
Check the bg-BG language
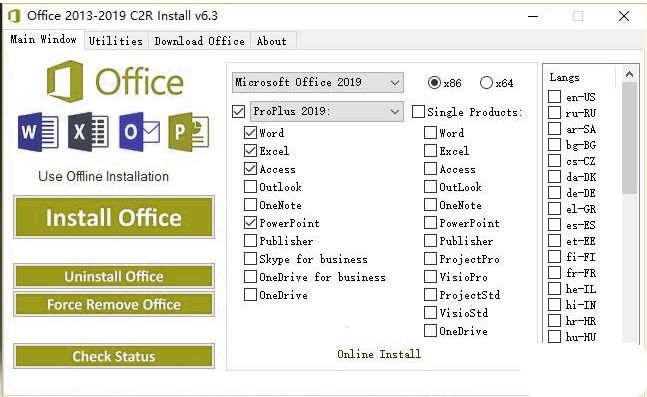coord(554,145)
